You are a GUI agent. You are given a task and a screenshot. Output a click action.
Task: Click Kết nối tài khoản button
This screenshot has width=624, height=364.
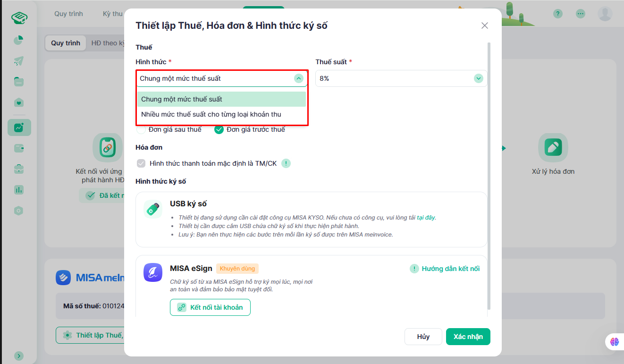(x=210, y=307)
